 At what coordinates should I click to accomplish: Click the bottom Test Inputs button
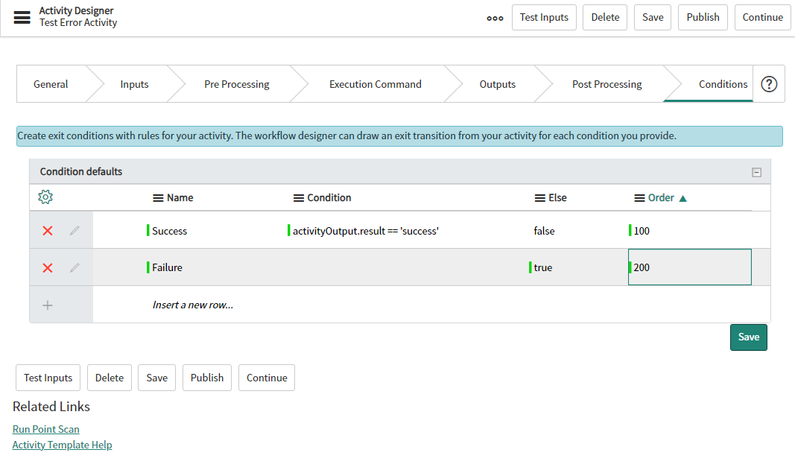(48, 378)
